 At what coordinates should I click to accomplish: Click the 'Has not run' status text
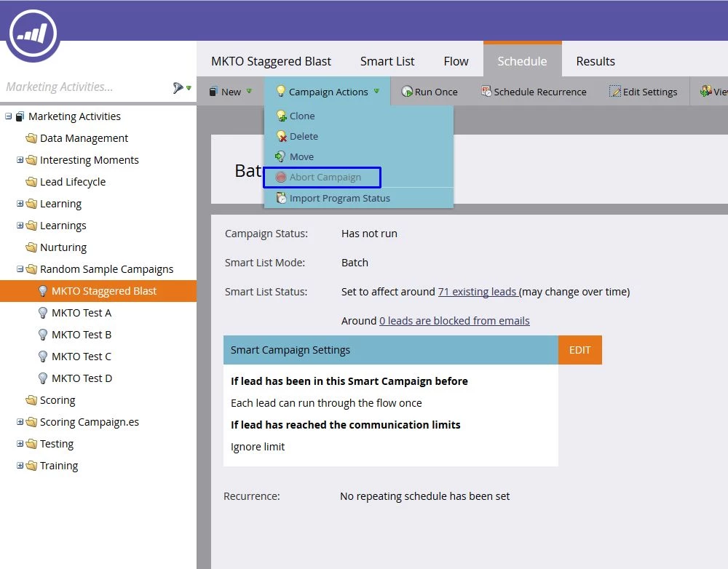click(x=369, y=234)
